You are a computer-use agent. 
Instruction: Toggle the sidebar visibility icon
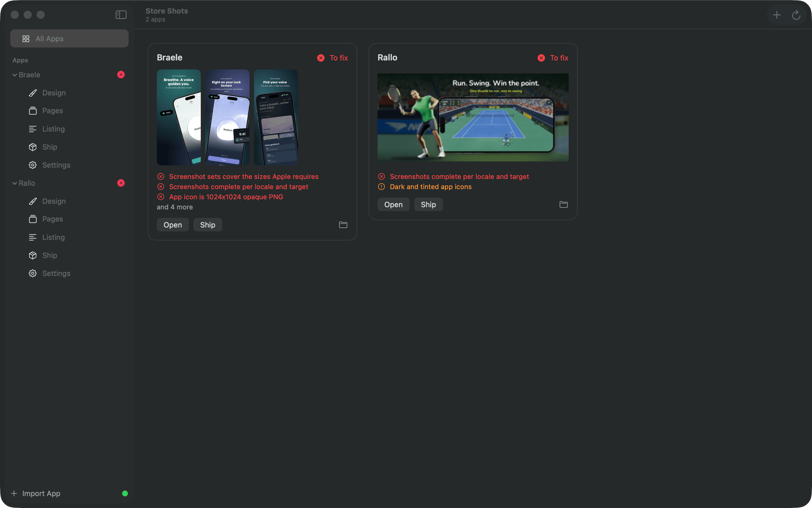coord(121,15)
